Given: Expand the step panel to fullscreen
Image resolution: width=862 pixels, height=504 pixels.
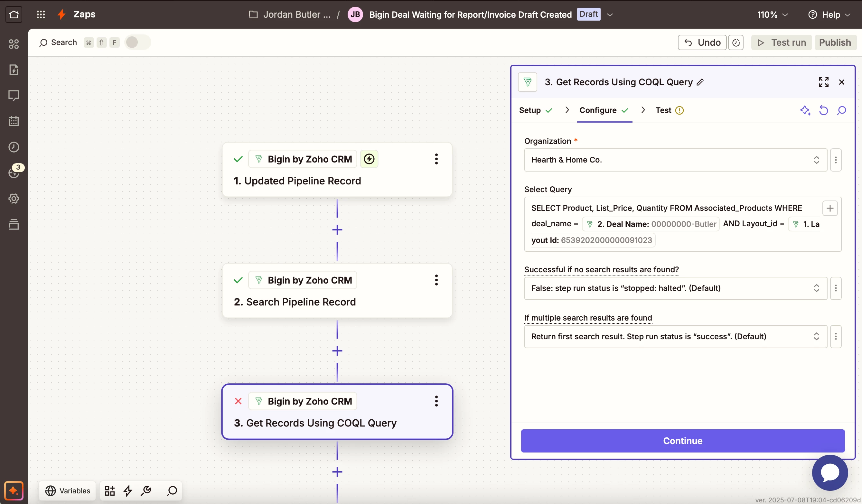Looking at the screenshot, I should (823, 82).
